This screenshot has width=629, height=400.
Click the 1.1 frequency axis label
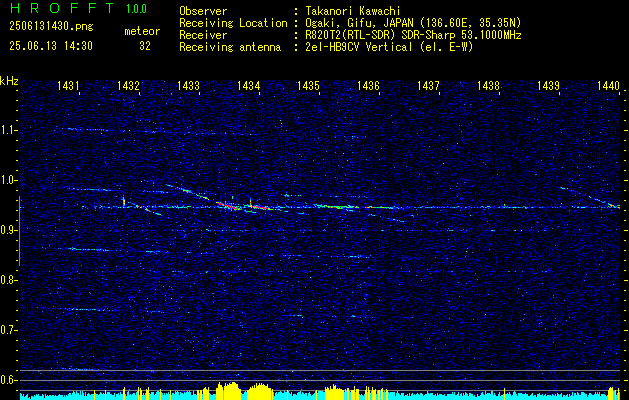click(x=7, y=130)
